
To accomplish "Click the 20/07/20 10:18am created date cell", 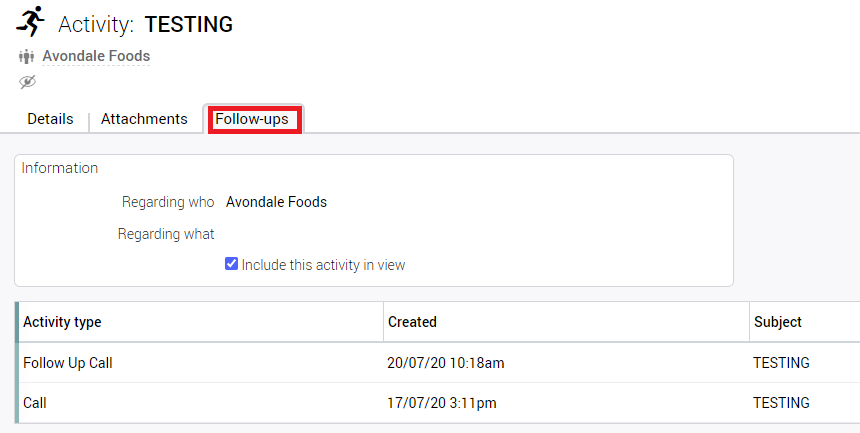I will pyautogui.click(x=446, y=363).
